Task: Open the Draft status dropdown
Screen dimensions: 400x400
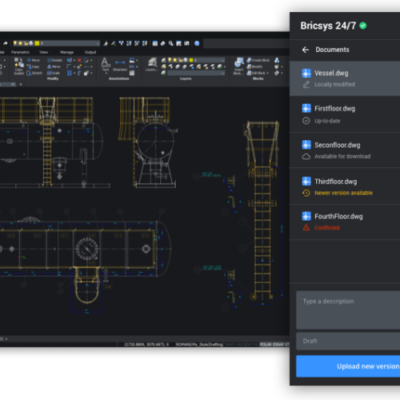Action: [348, 341]
